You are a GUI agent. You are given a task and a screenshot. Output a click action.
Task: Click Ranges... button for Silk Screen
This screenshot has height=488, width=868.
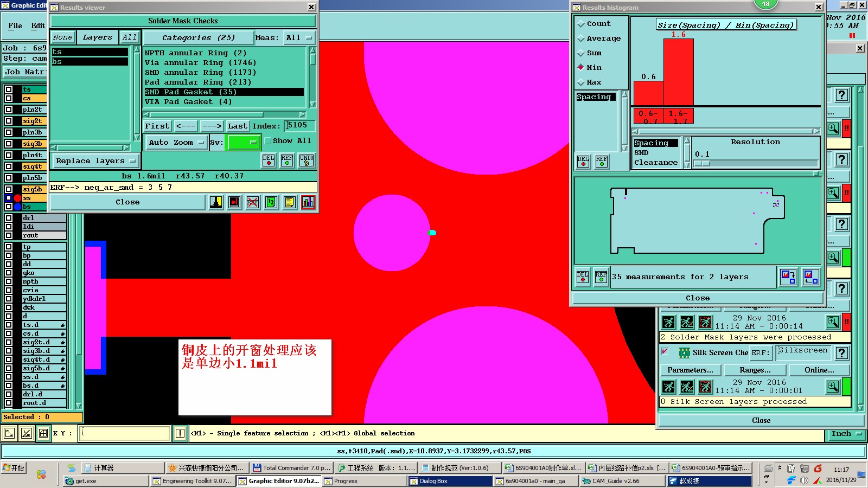click(755, 370)
